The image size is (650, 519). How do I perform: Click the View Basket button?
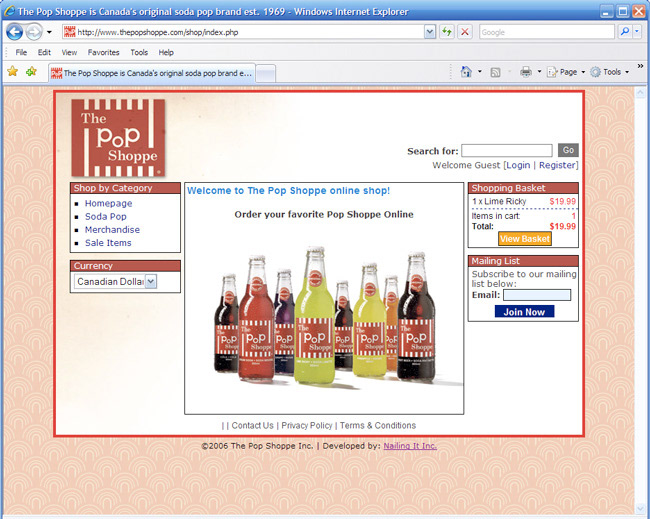click(524, 239)
